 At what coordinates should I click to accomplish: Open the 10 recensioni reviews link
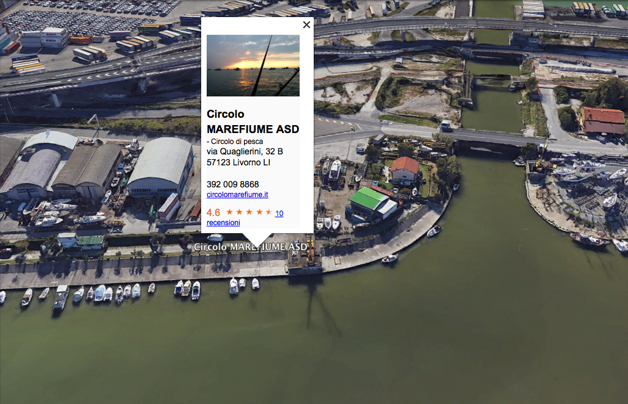[223, 223]
